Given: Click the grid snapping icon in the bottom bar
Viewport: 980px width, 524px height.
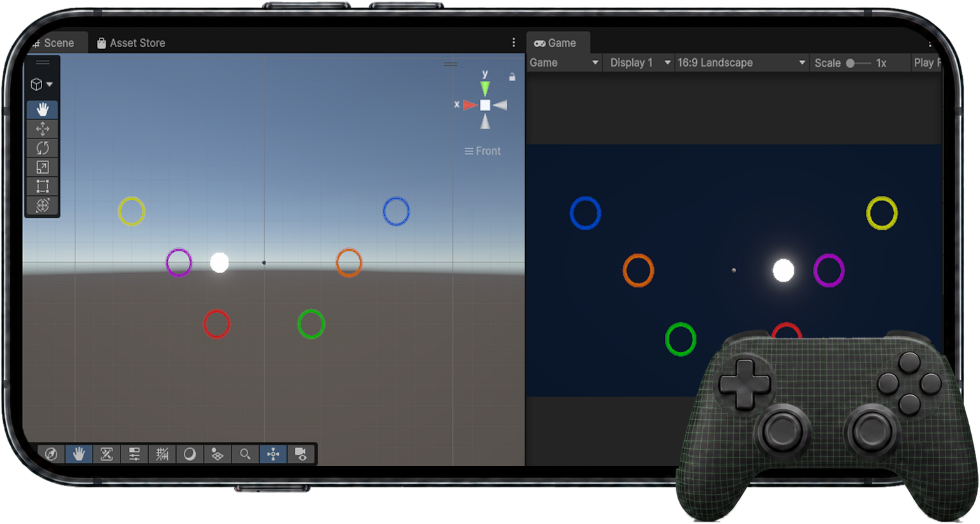Looking at the screenshot, I should [218, 454].
